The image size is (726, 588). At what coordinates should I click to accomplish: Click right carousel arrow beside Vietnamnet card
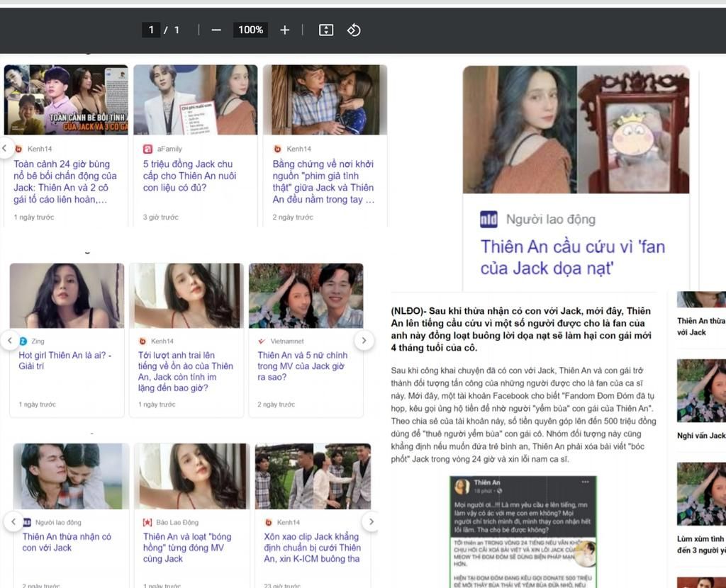tap(364, 341)
